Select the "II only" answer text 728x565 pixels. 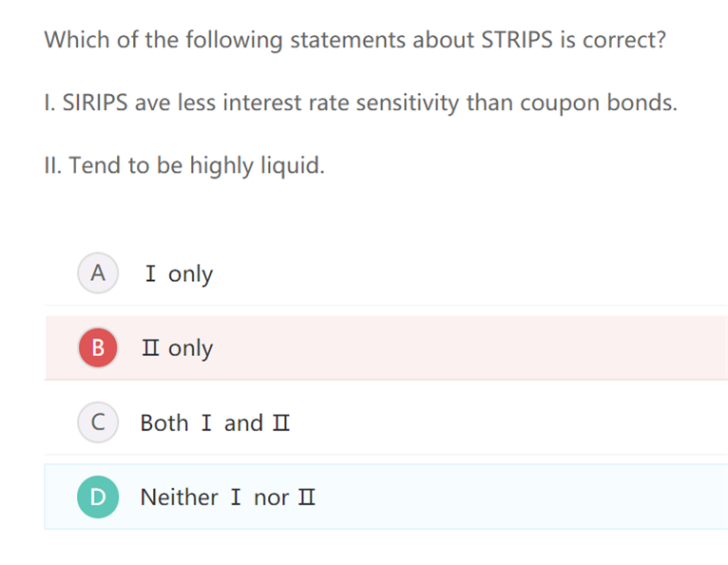178,348
